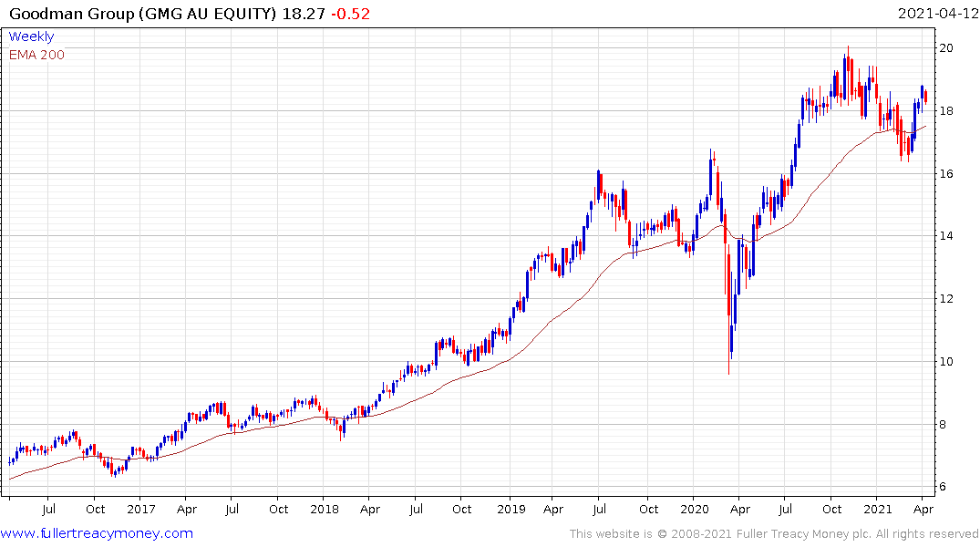Click the Goodman Group chart title

click(x=142, y=14)
